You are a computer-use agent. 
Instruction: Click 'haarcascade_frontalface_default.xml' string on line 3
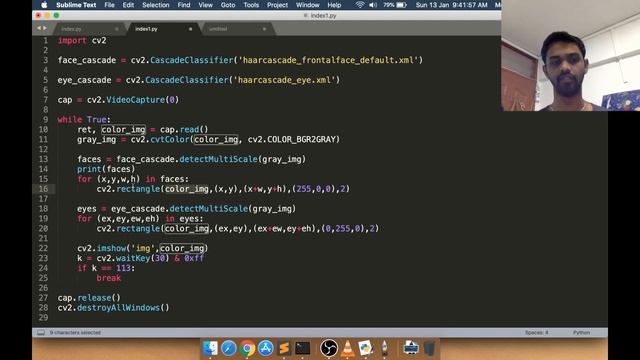(328, 60)
